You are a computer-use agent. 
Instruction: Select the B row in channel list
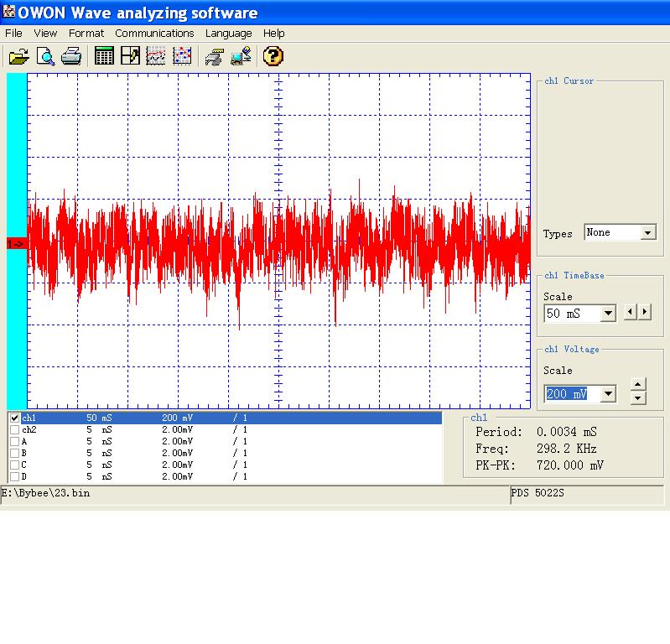pos(231,453)
